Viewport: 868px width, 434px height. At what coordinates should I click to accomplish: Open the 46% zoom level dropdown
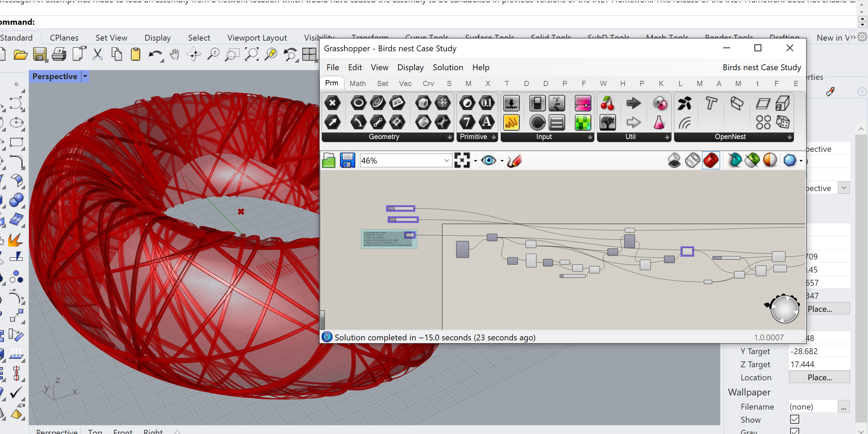point(446,161)
